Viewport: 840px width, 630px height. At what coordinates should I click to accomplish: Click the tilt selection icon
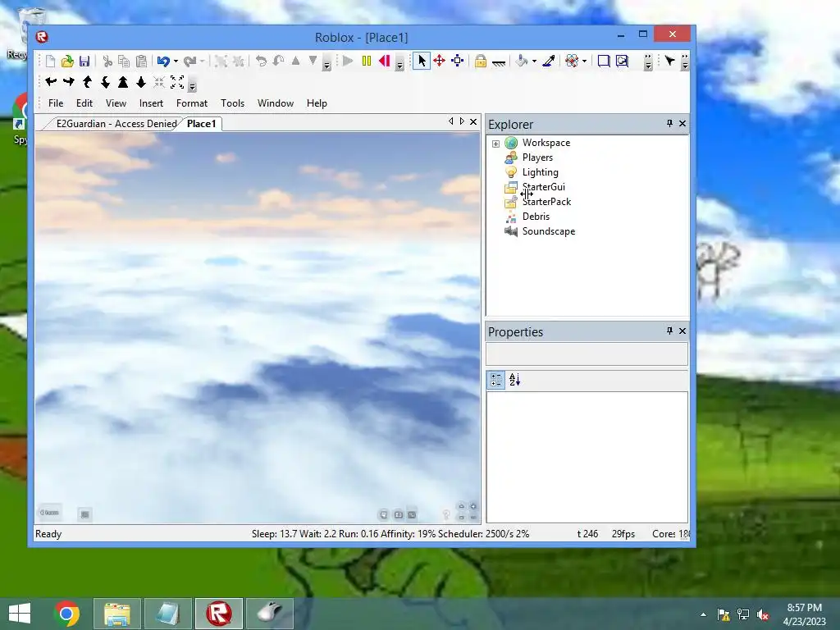coord(278,61)
